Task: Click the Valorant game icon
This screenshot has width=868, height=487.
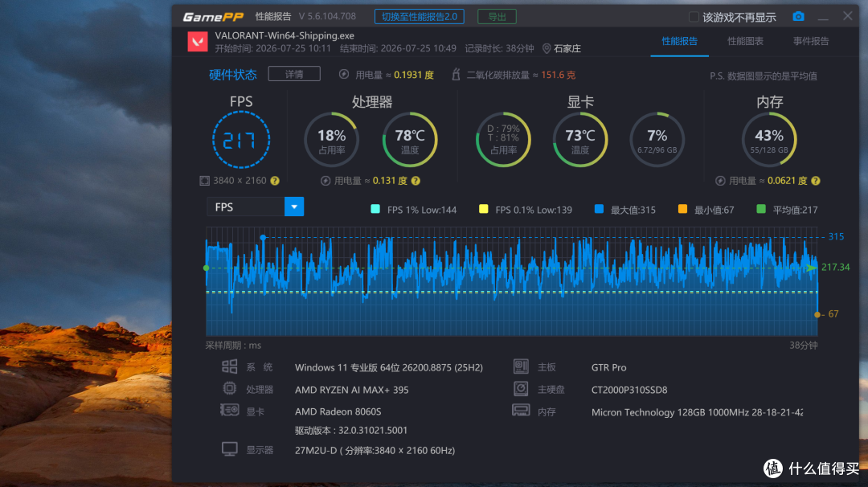Action: point(198,42)
